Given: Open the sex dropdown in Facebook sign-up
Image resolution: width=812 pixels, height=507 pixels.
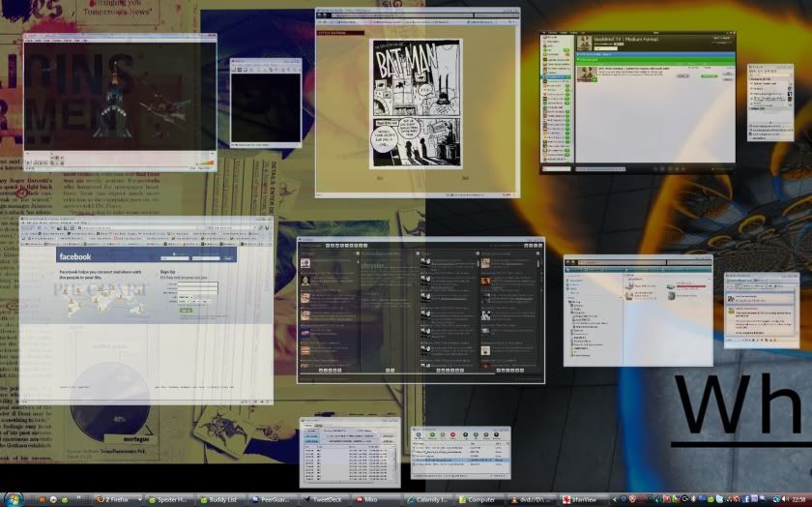Looking at the screenshot, I should tap(185, 297).
